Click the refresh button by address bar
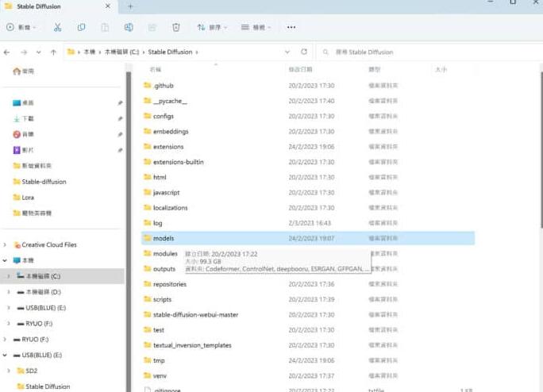This screenshot has height=392, width=543. coord(304,52)
